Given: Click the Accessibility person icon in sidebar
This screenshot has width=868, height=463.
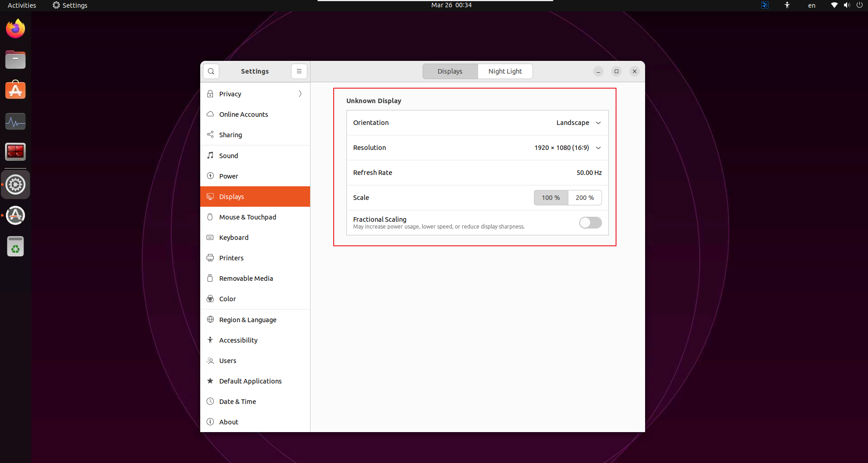Looking at the screenshot, I should tap(210, 340).
